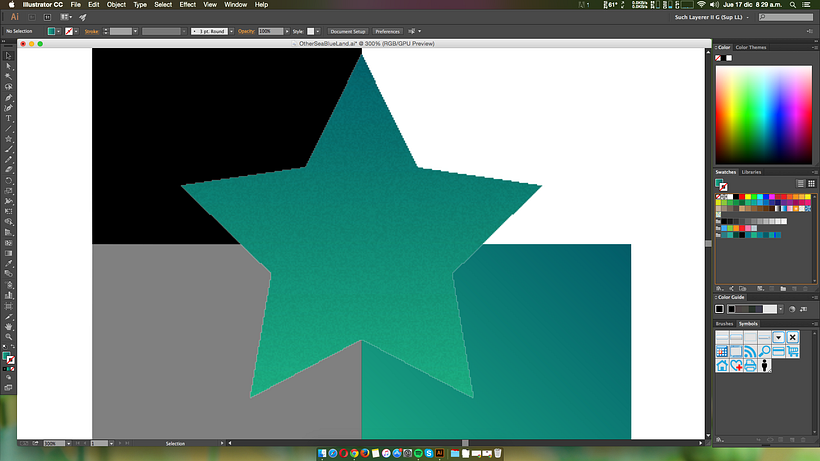This screenshot has width=820, height=461.
Task: Select the Hand tool
Action: pyautogui.click(x=8, y=327)
